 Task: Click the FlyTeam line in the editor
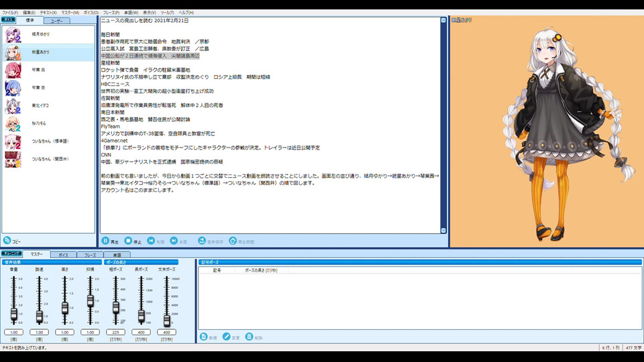click(111, 127)
